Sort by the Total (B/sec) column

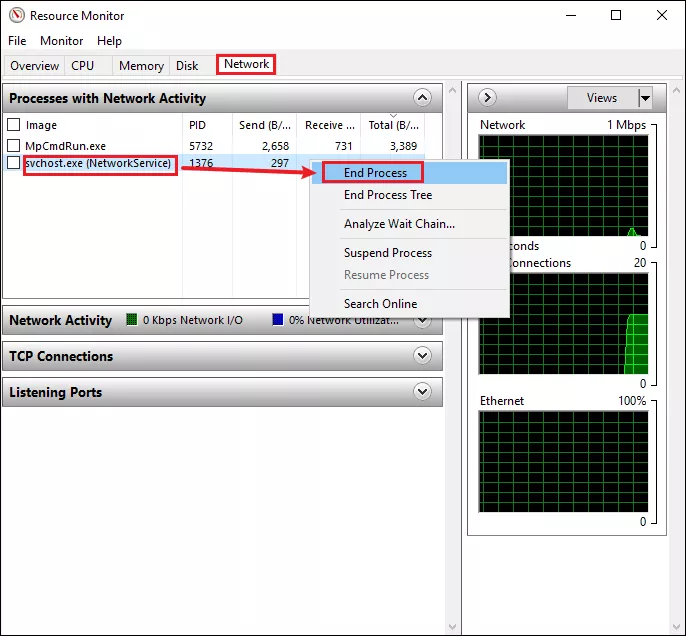(393, 125)
